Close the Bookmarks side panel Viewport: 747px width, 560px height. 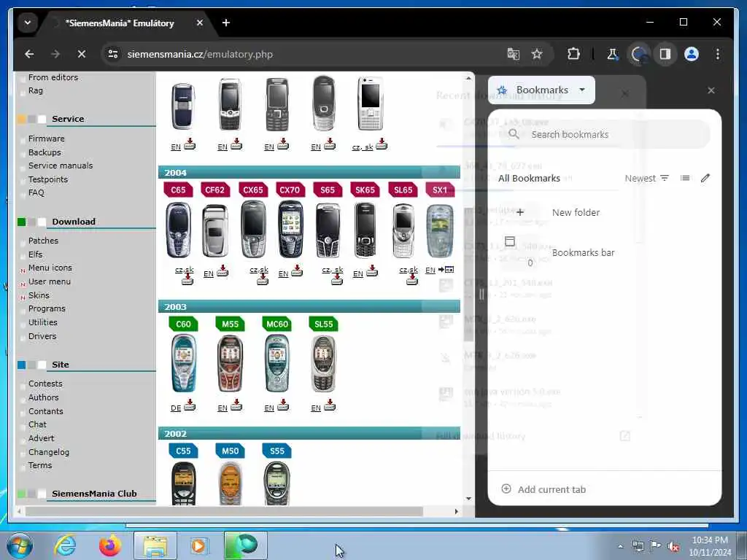tap(711, 90)
